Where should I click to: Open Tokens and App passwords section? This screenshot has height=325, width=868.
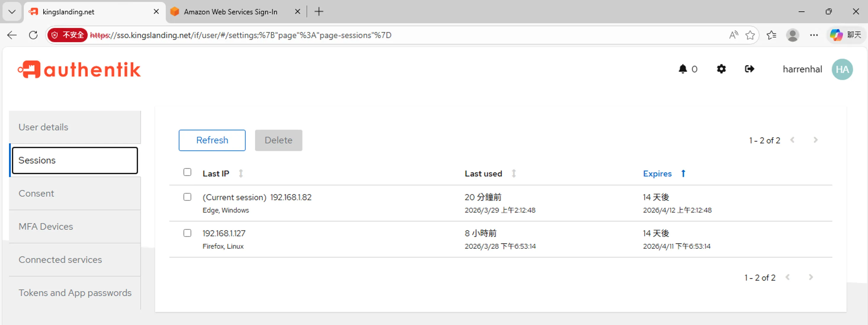pyautogui.click(x=75, y=293)
